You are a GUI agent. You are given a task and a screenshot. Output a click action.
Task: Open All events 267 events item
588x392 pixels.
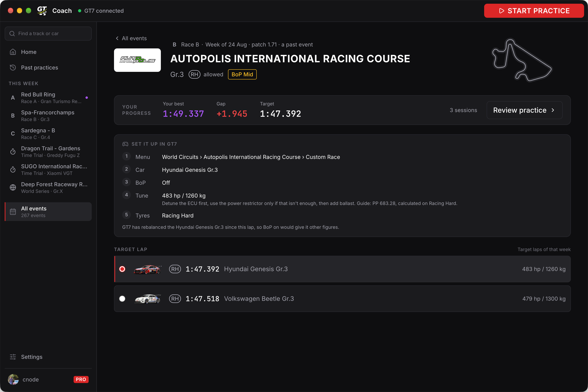click(x=48, y=212)
